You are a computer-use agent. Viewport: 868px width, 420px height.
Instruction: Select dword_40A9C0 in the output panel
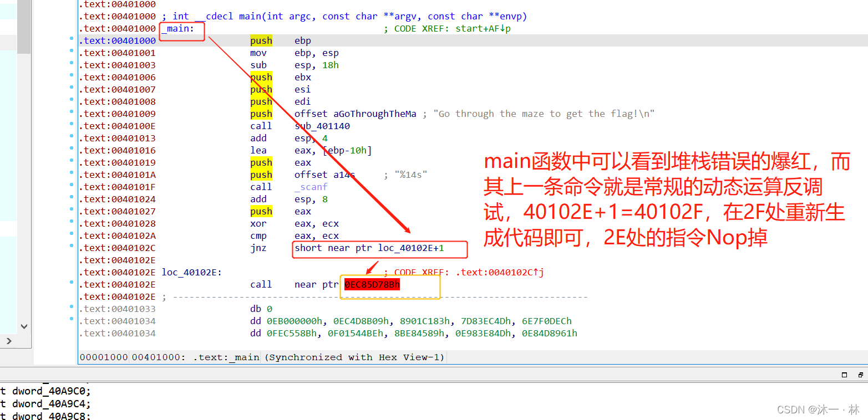click(49, 391)
